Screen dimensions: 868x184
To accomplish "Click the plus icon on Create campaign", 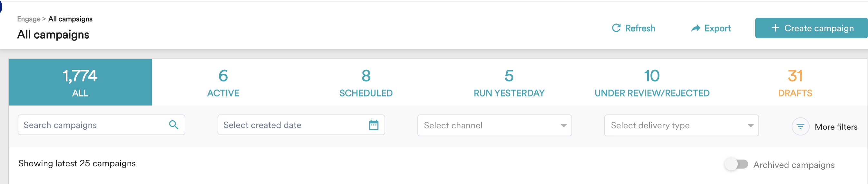I will (x=775, y=28).
